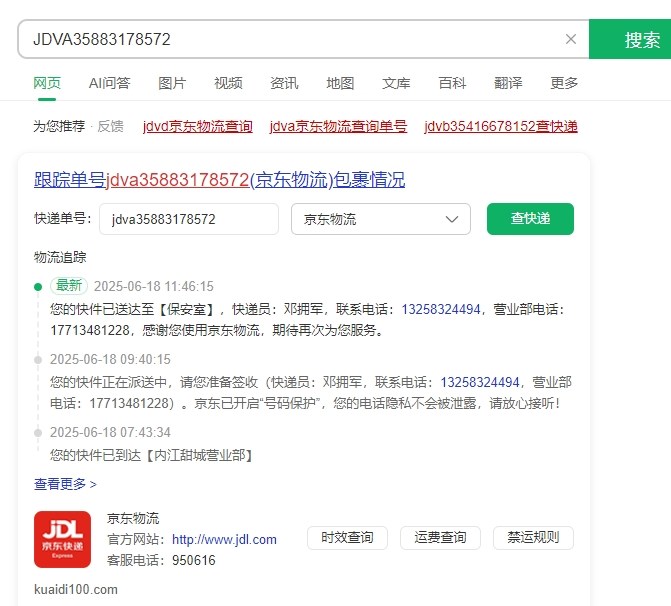This screenshot has width=671, height=606.
Task: Click the 运费查询 button
Action: pos(440,538)
